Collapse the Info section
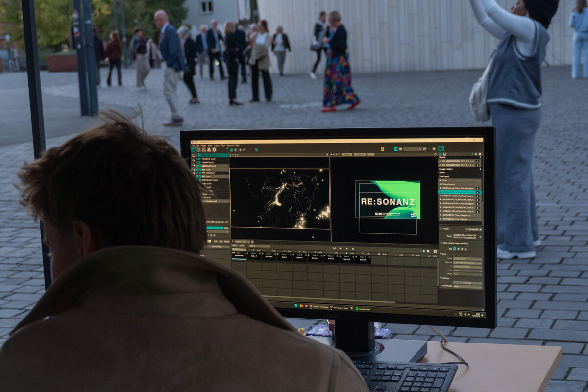Image resolution: width=588 pixels, height=392 pixels. point(441,254)
